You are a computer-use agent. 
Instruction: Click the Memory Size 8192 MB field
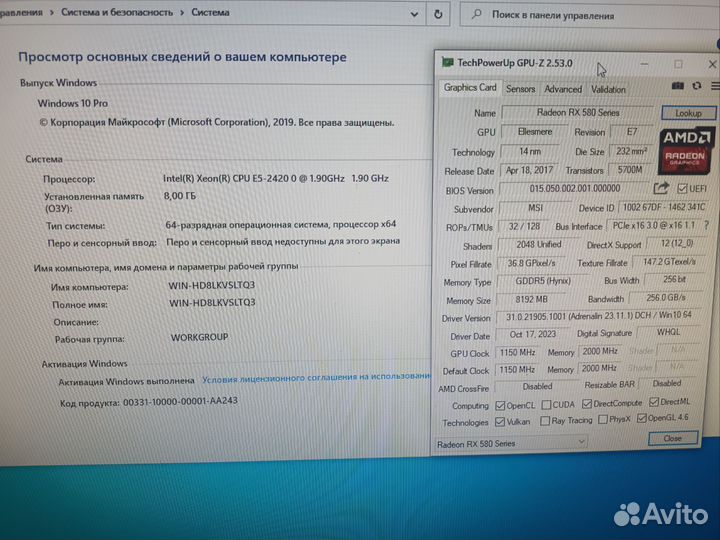coord(531,299)
